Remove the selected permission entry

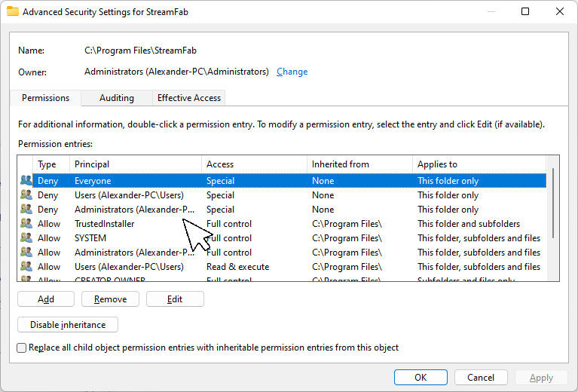click(x=110, y=299)
